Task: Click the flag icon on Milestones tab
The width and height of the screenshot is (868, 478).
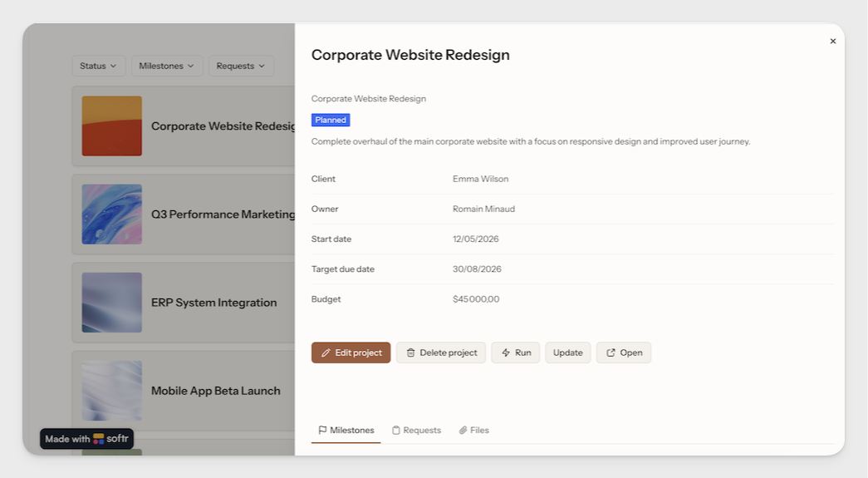Action: [322, 430]
